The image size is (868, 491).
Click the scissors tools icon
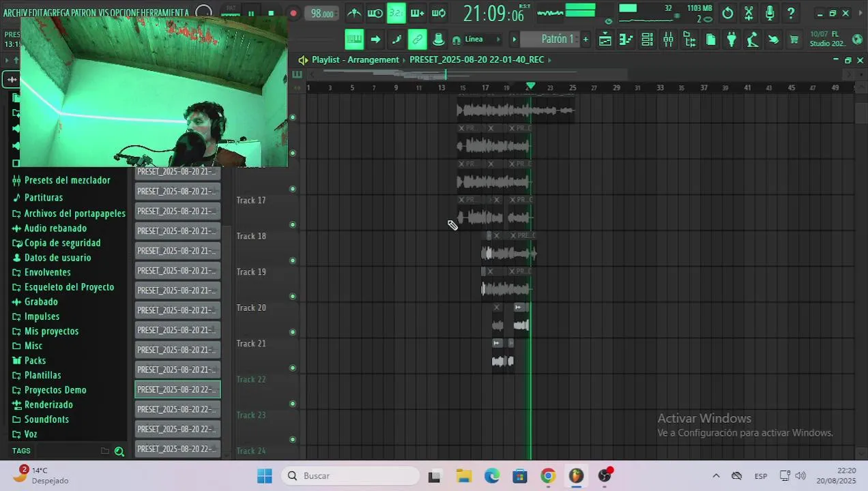point(749,13)
